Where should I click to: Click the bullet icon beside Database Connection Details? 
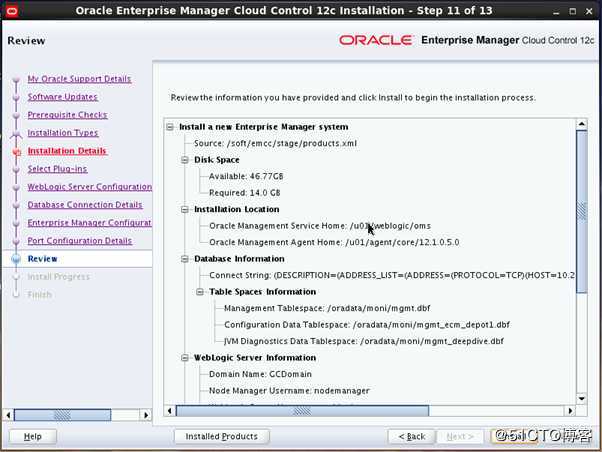[x=16, y=205]
